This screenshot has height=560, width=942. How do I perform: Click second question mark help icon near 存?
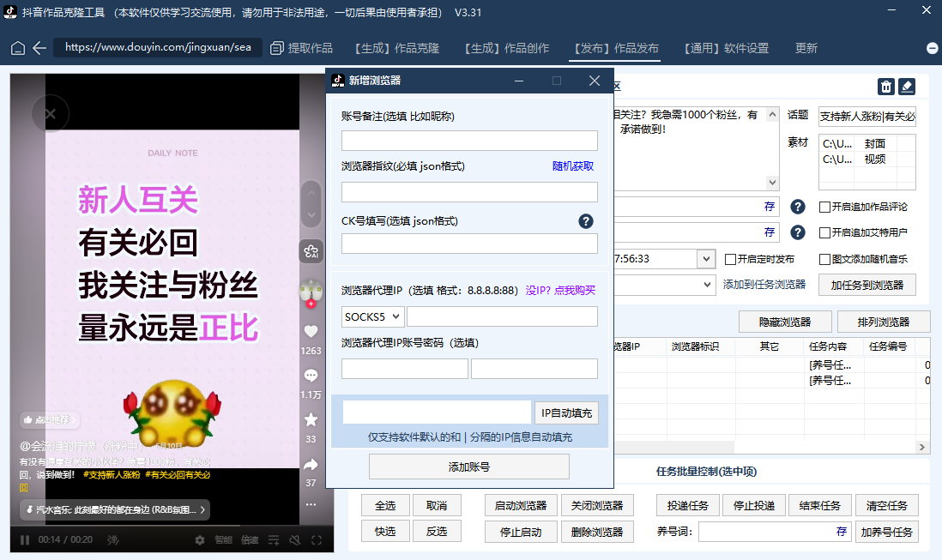(797, 232)
